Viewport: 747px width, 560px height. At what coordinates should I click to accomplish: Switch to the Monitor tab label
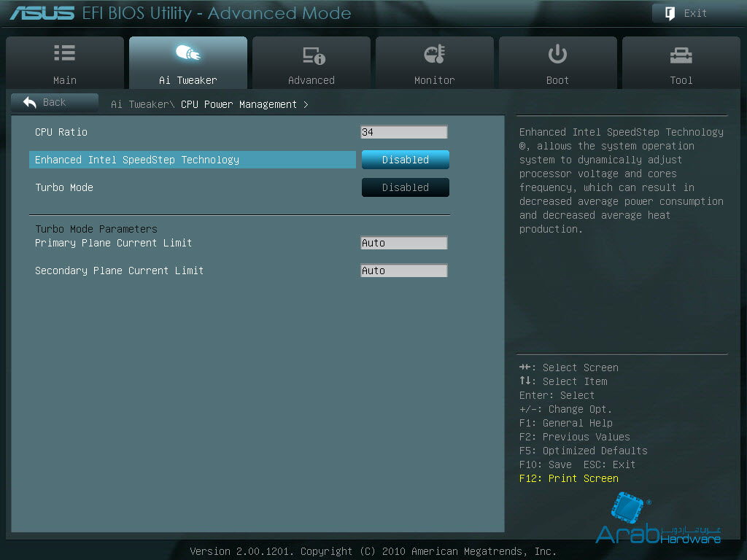[435, 80]
